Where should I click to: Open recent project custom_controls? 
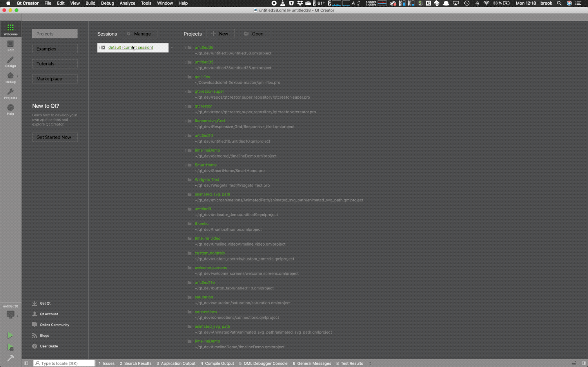[x=210, y=253]
